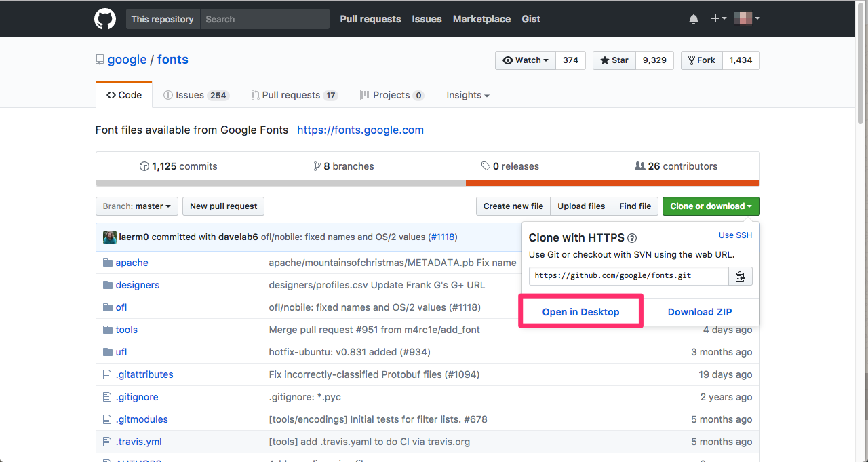View the 1,125 commits history

178,166
